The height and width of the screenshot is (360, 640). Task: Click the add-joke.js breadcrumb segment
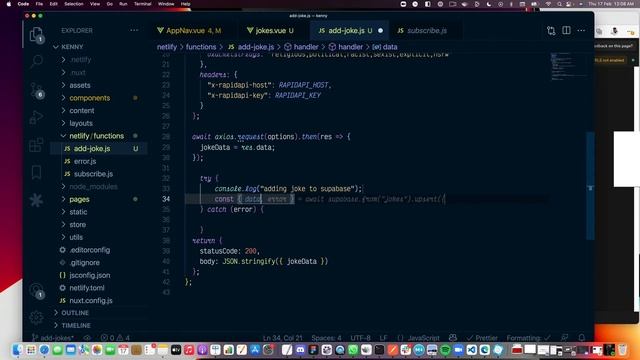point(256,47)
